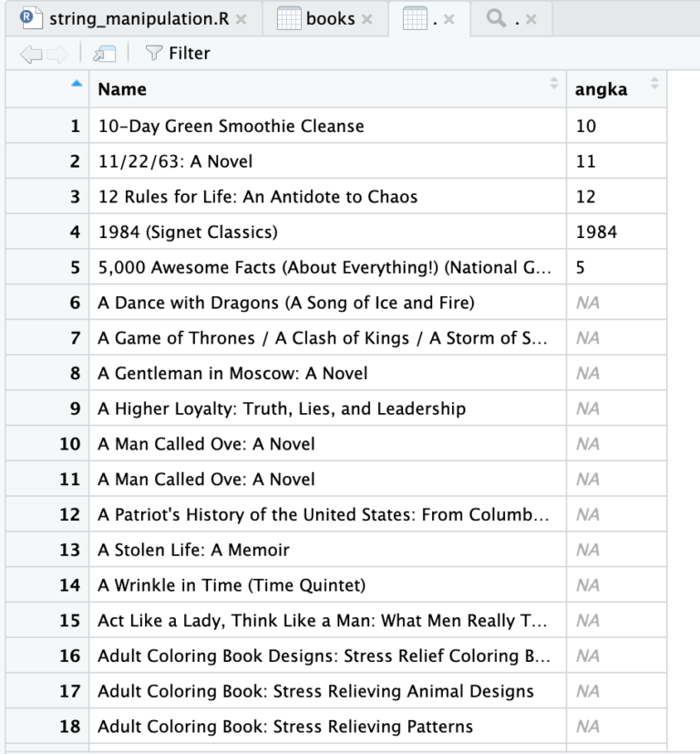Viewport: 700px width, 754px height.
Task: Click the "A Wrinkle in Time" row
Action: [x=232, y=585]
